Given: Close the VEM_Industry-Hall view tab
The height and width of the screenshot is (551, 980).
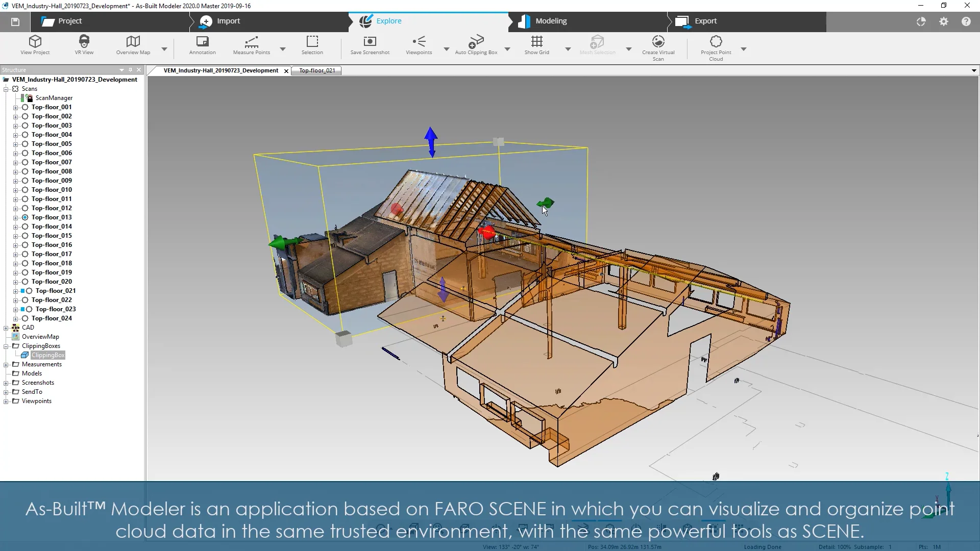Looking at the screenshot, I should coord(286,71).
